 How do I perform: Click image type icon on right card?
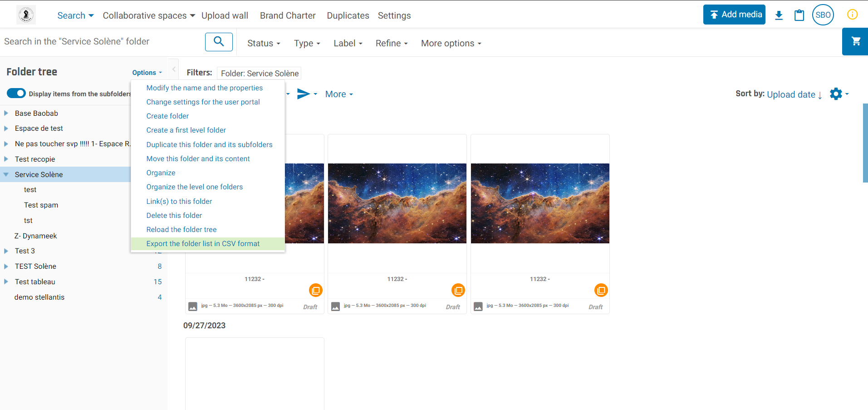(478, 306)
